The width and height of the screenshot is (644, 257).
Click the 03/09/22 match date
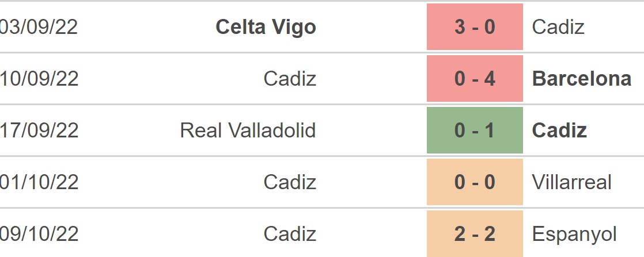point(39,27)
